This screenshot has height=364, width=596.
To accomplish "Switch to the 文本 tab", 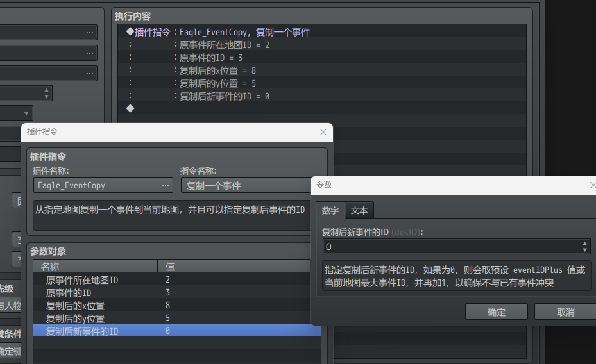I will pos(359,210).
